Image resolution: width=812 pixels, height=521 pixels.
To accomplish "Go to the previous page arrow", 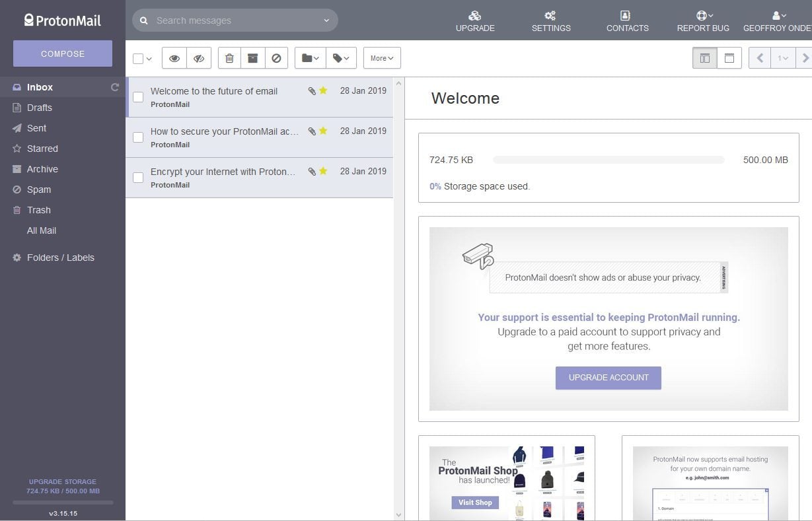I will click(760, 58).
